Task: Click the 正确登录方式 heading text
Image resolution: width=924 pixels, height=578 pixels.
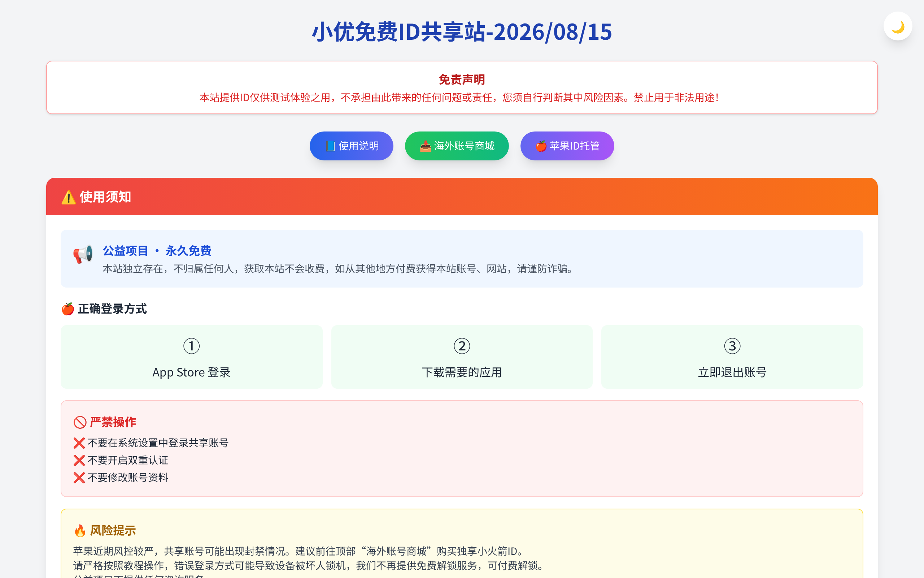Action: 112,309
